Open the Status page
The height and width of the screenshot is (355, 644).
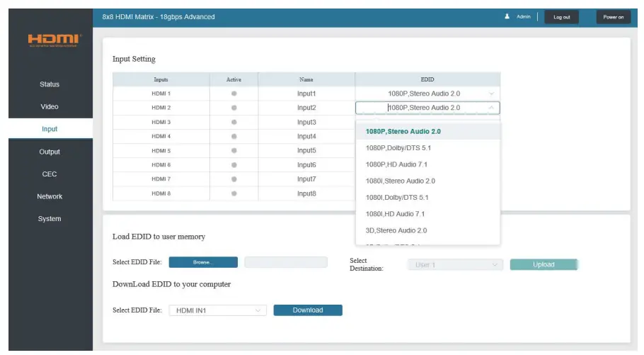pyautogui.click(x=50, y=84)
